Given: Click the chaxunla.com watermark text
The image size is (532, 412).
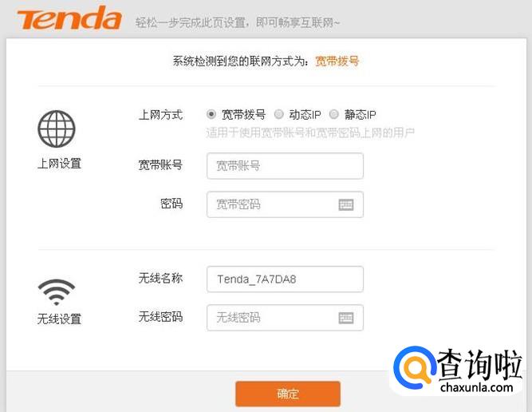Looking at the screenshot, I should pos(476,387).
